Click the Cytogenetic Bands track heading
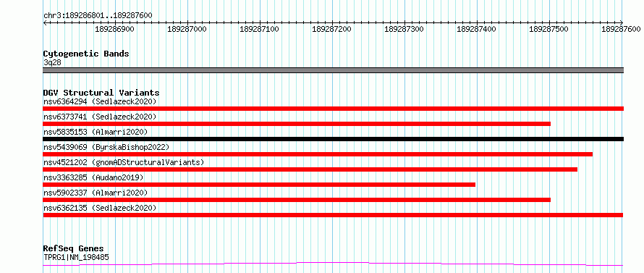Screen dimensions: 644x273 coord(86,54)
